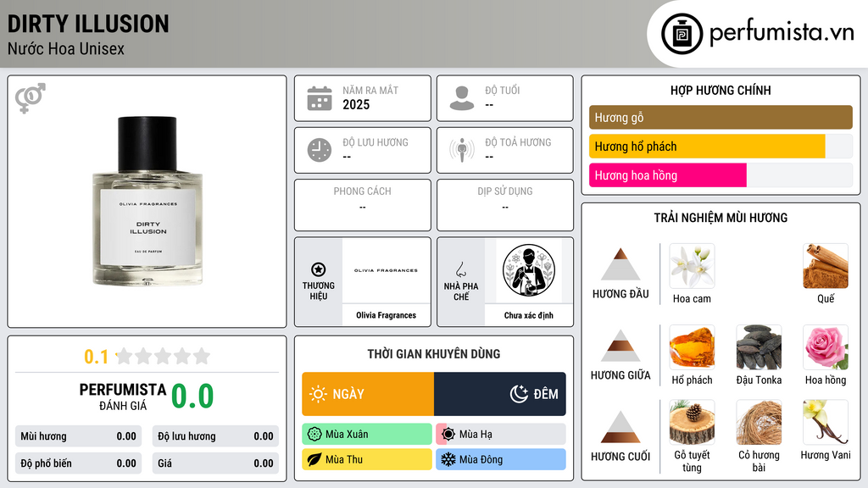Click the star rating row next to 0.1
This screenshot has height=488, width=868.
click(x=164, y=357)
